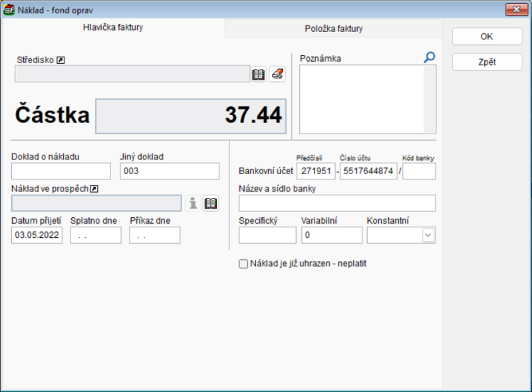
Task: Click the Kód banky field
Action: [419, 171]
